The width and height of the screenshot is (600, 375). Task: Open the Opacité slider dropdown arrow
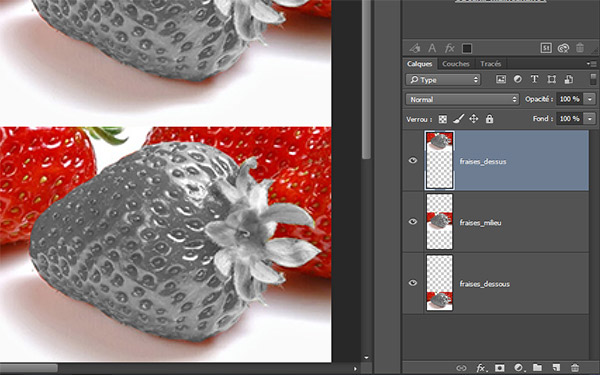tap(590, 99)
